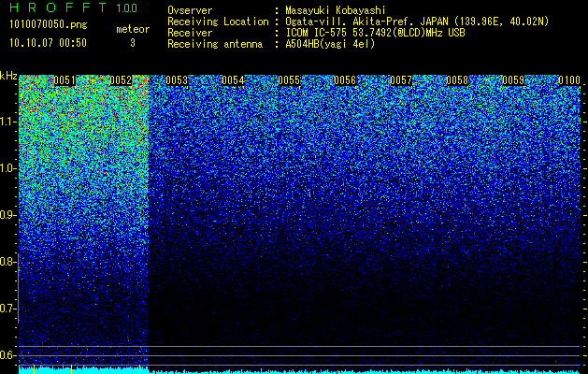
Task: Click the 0059 time marker
Action: 513,80
